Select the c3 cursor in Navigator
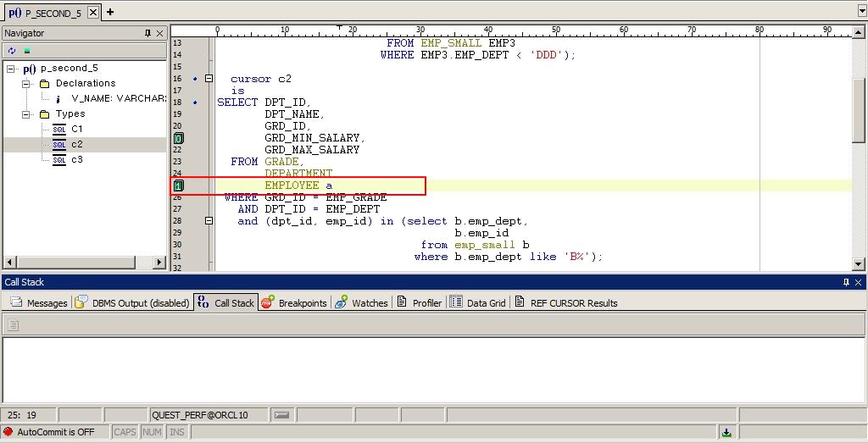 pos(76,159)
